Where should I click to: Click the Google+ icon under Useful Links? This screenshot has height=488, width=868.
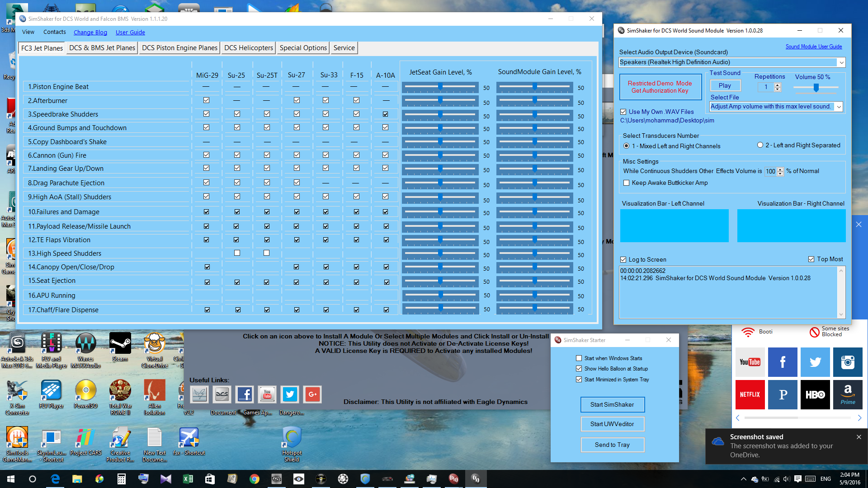(312, 394)
